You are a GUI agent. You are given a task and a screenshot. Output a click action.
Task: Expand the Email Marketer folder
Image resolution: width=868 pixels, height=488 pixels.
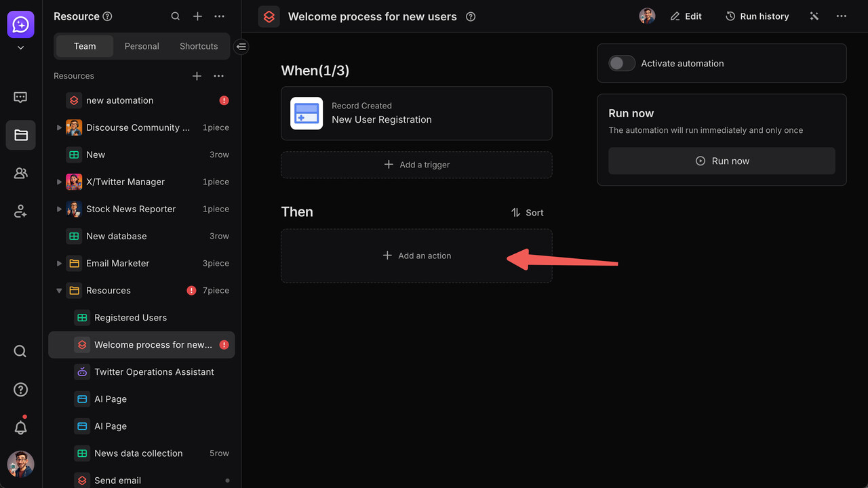(x=59, y=263)
